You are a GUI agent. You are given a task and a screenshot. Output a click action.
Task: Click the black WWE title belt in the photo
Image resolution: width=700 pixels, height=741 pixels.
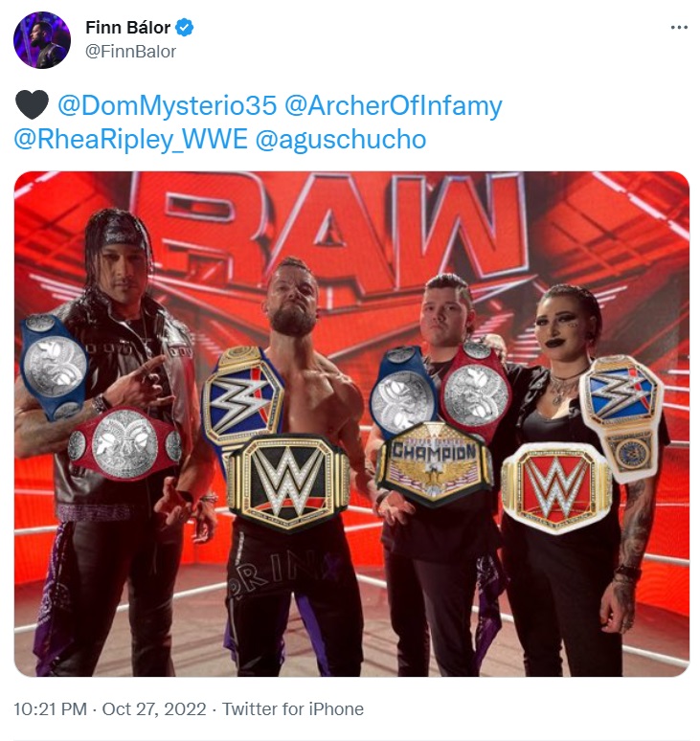click(288, 482)
